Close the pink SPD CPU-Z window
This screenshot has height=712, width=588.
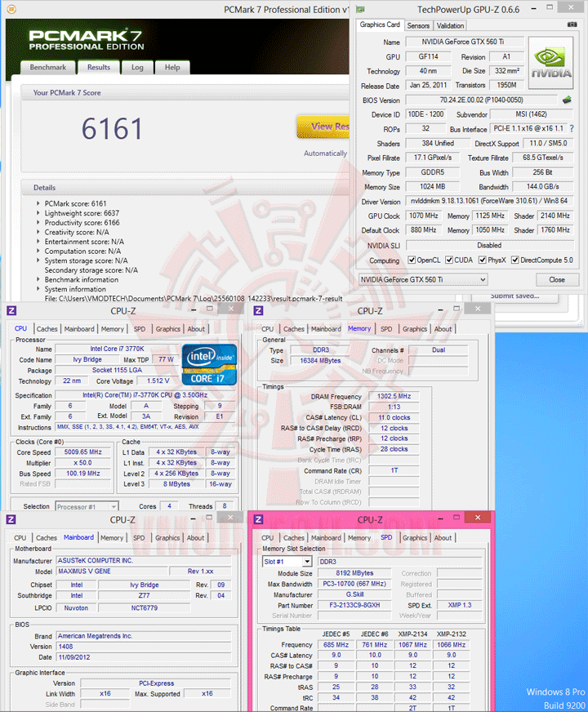tap(478, 517)
